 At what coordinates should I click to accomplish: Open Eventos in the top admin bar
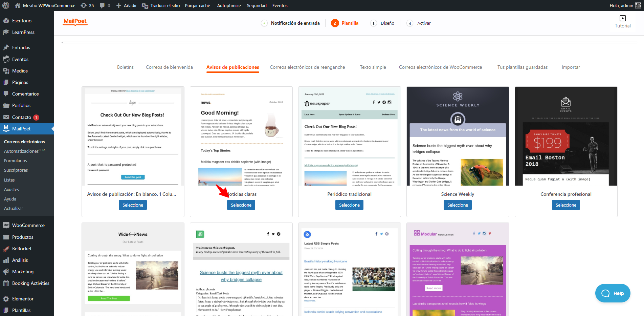[x=280, y=5]
